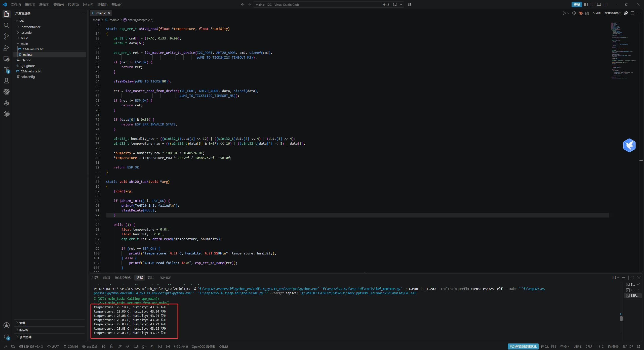Click the ESP-IDF terminal icon in status bar

pos(160,346)
